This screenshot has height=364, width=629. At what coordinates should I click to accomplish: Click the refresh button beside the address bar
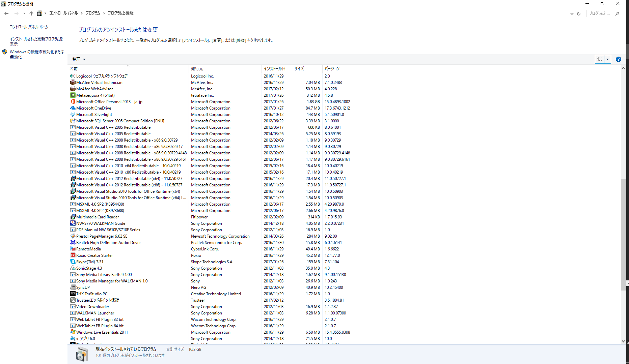(579, 13)
